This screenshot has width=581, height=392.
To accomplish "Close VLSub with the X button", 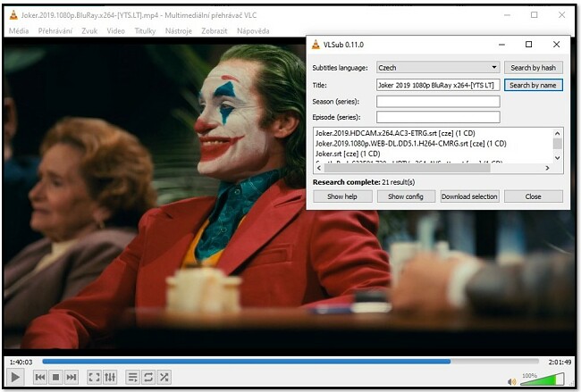I will tap(556, 45).
